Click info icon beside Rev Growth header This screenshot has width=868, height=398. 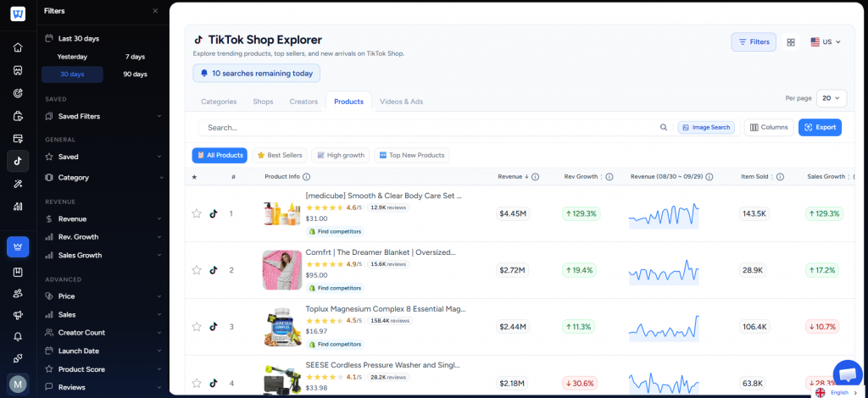tap(609, 177)
